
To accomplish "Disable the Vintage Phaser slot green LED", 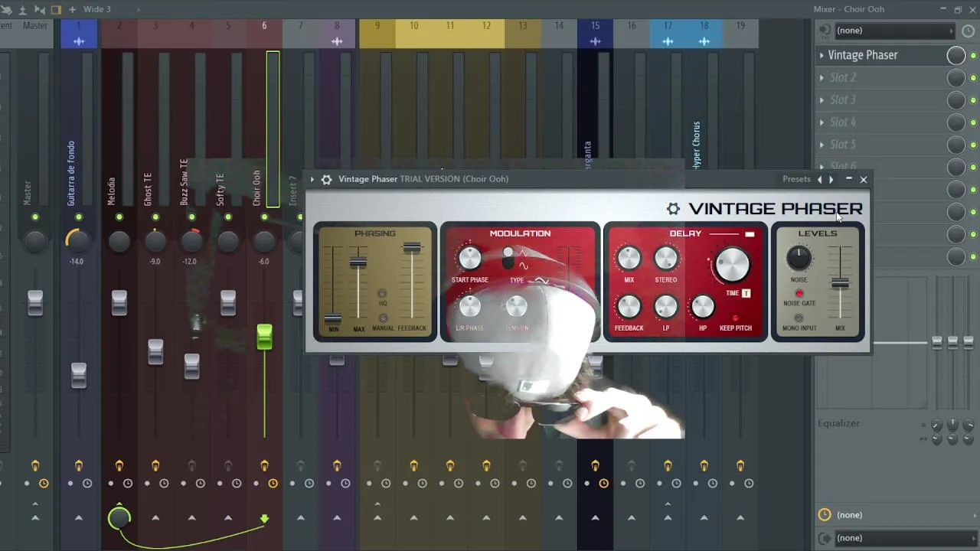I will pos(973,55).
